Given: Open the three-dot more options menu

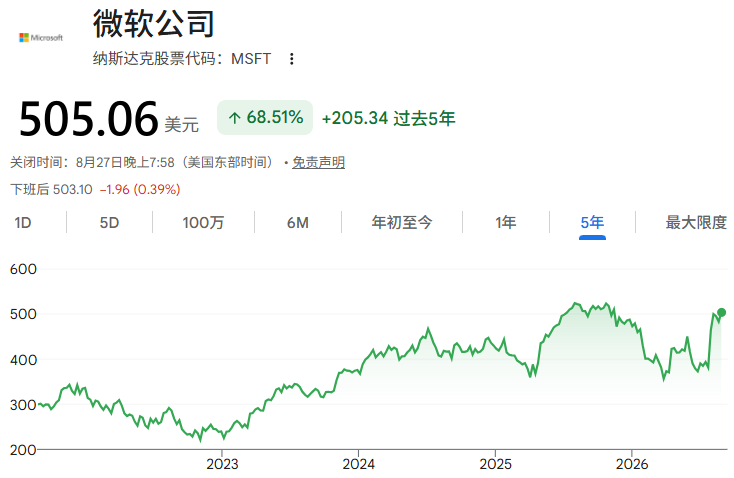Looking at the screenshot, I should tap(292, 59).
